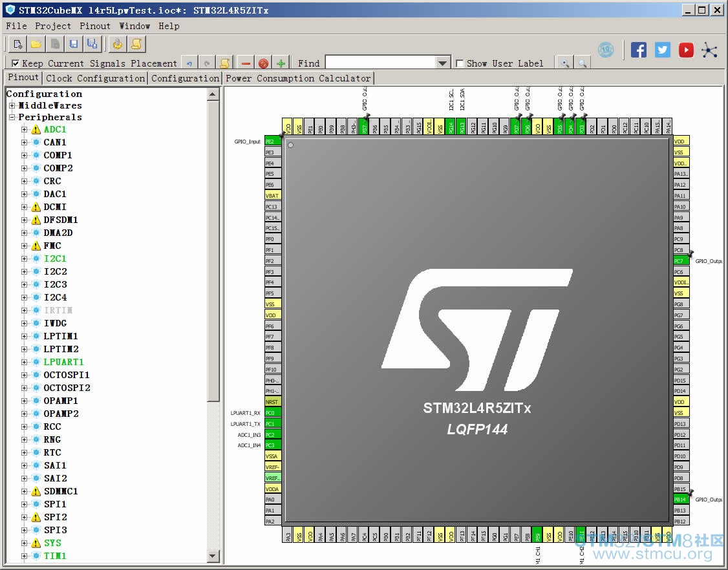Viewport: 728px width, 570px height.
Task: Collapse the Peripherals tree node
Action: (12, 117)
